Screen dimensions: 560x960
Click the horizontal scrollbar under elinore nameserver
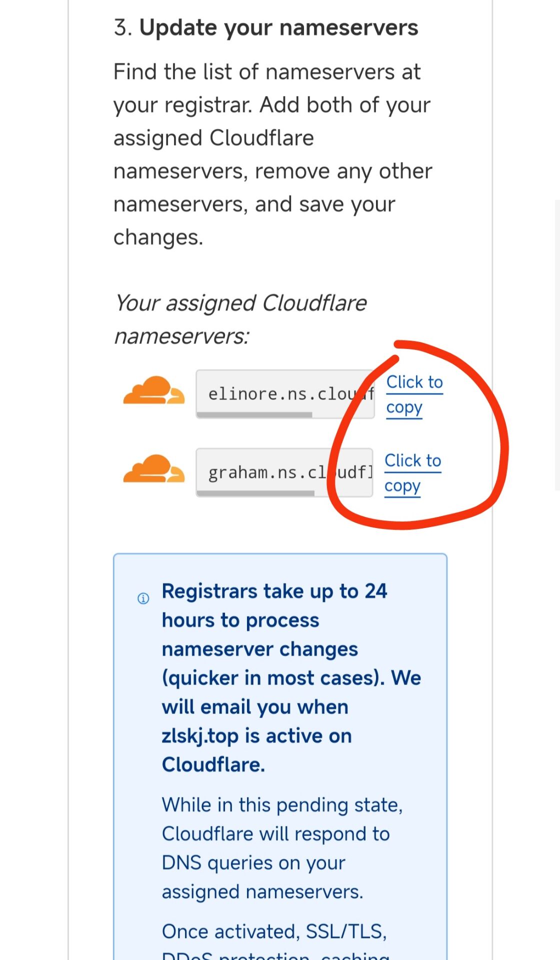[x=254, y=414]
